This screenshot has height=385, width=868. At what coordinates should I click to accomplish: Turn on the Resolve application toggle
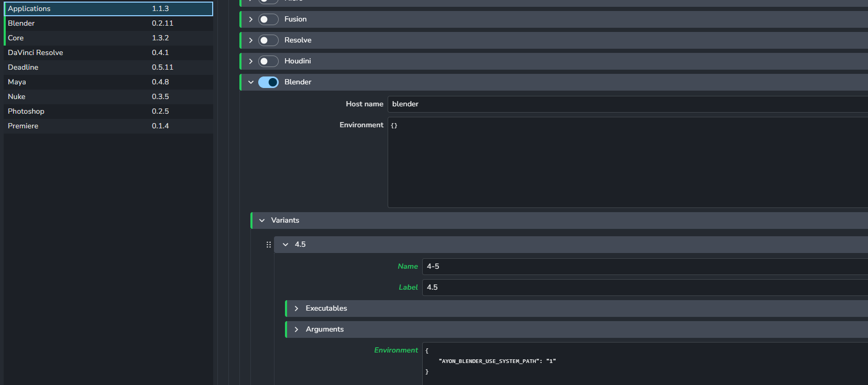pos(268,40)
